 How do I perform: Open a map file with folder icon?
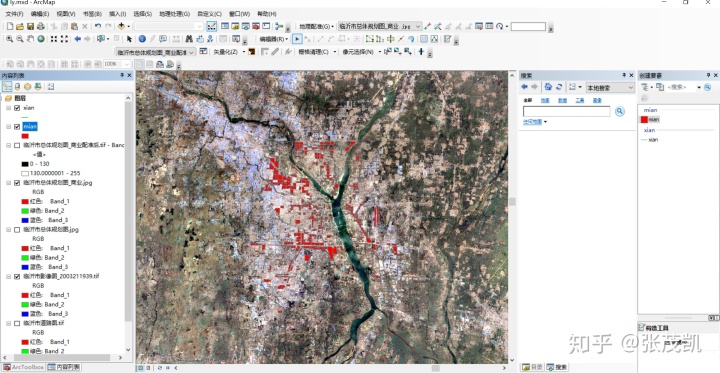[x=20, y=26]
